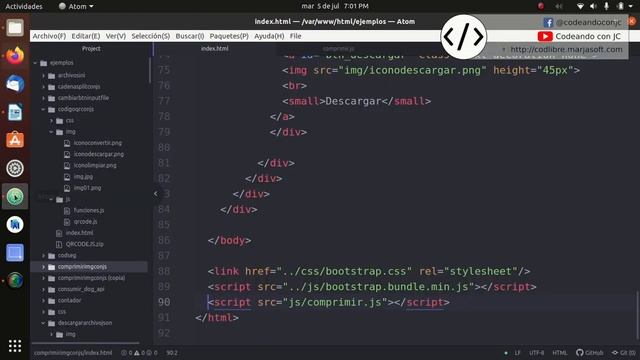This screenshot has width=640, height=360.
Task: Open index.html in the project tree
Action: point(79,233)
